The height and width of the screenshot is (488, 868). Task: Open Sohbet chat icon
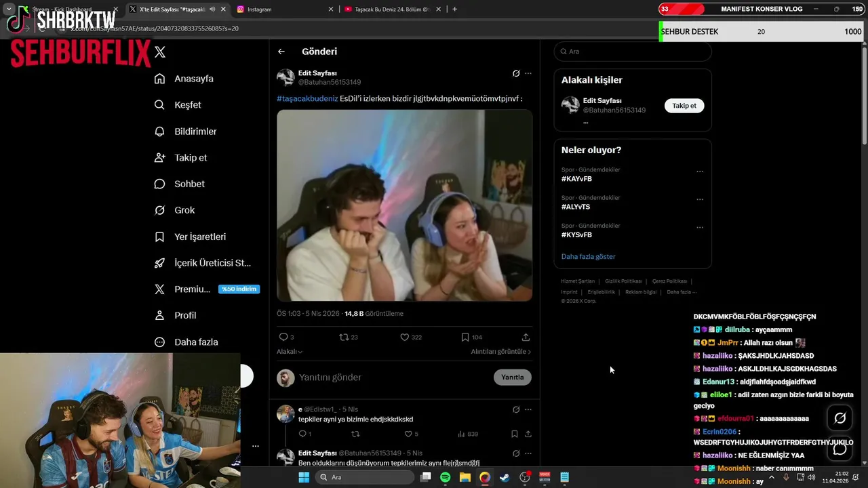click(159, 184)
